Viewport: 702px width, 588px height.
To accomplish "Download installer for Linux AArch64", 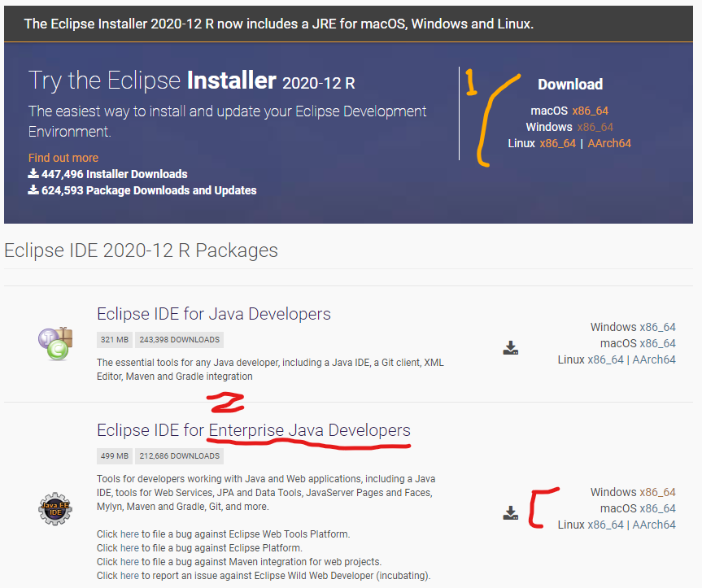I will pyautogui.click(x=609, y=143).
